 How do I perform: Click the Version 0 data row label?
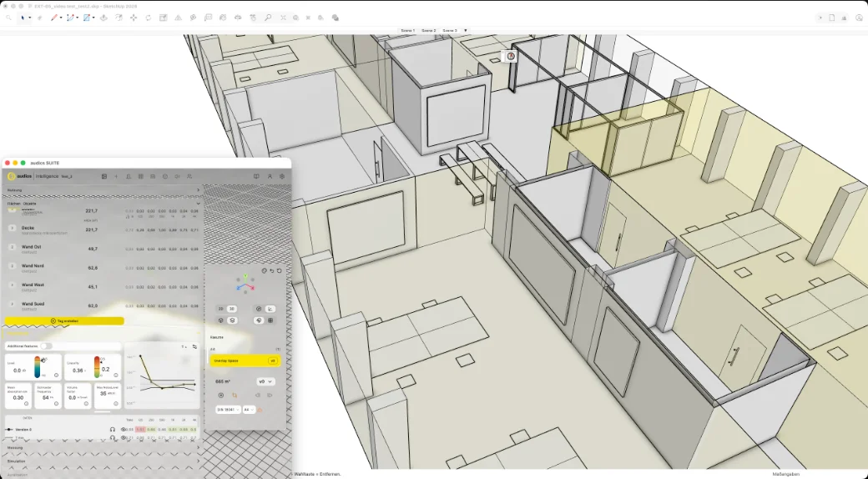pos(23,429)
